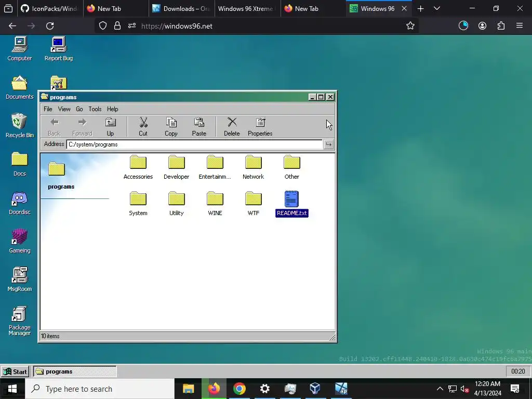Switch to the IconPacks GitHub tab
This screenshot has height=399, width=532.
[49, 8]
